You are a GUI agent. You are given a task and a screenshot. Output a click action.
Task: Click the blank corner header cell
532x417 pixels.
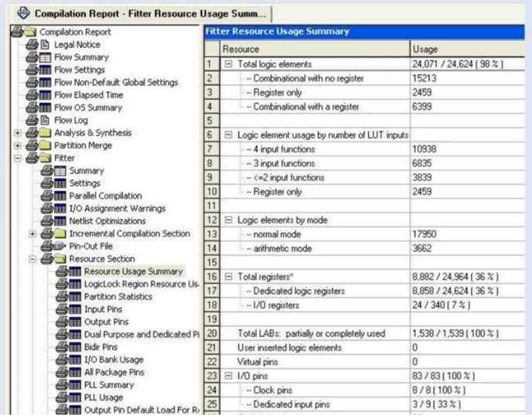tap(212, 49)
